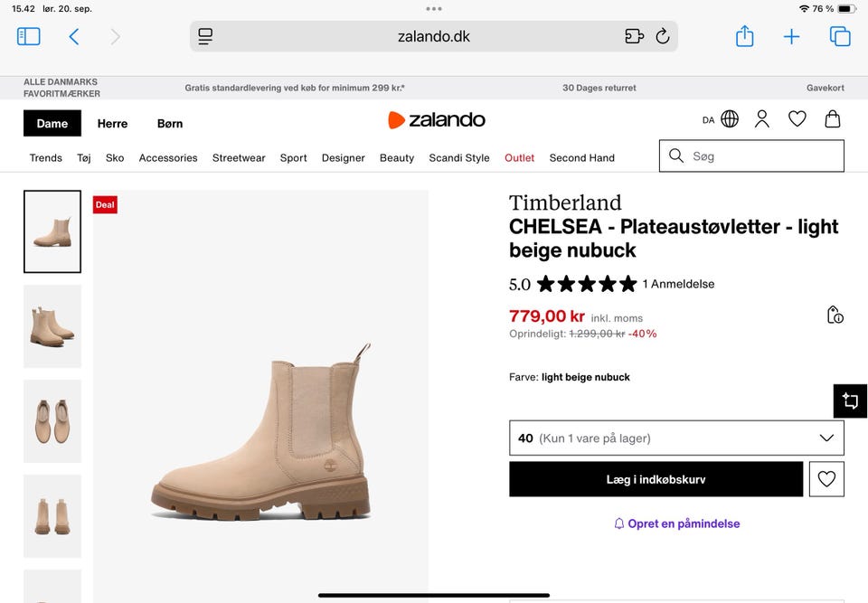Open the account profile icon
868x603 pixels.
pos(761,118)
